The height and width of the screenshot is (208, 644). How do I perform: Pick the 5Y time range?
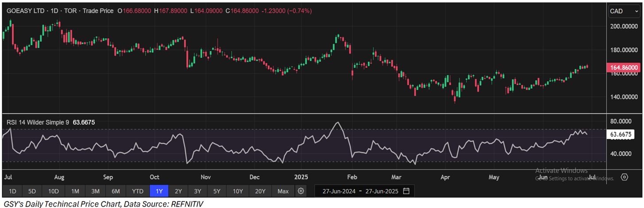(217, 191)
